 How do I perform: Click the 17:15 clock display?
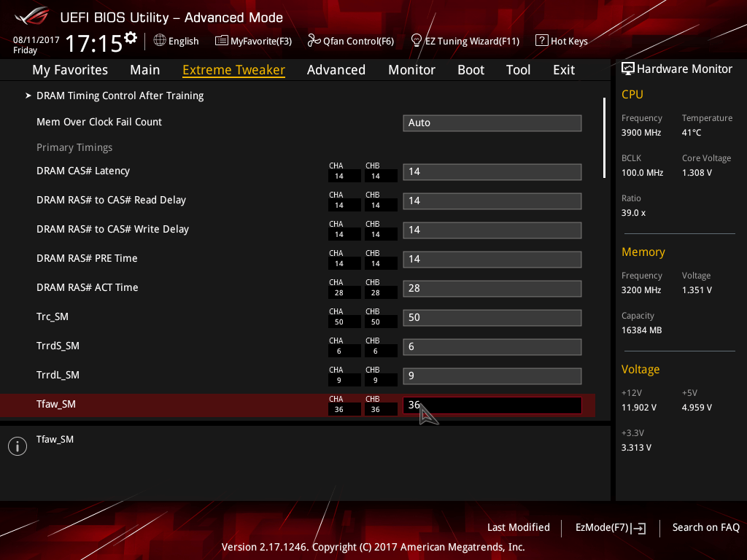[94, 43]
